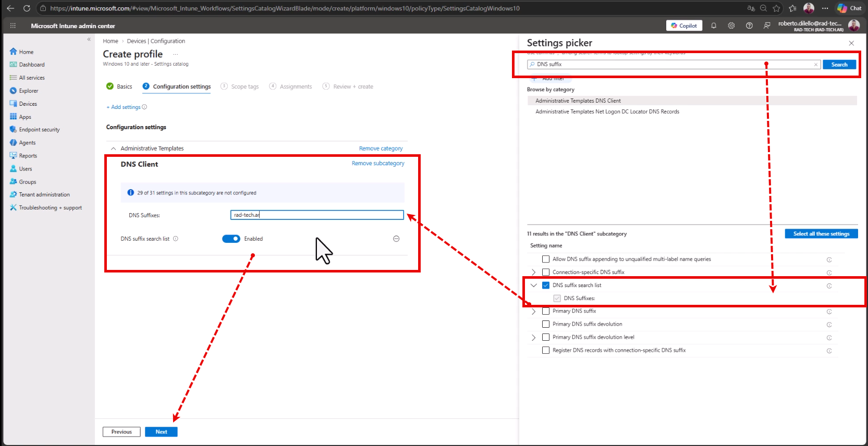The height and width of the screenshot is (446, 868).
Task: Click Select all these settings
Action: click(821, 234)
